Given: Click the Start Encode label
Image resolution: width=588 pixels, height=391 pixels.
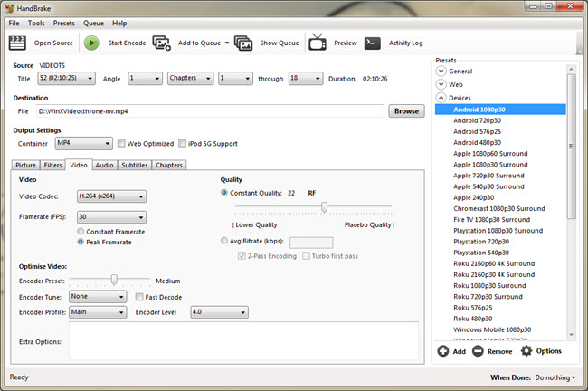Looking at the screenshot, I should (x=127, y=43).
